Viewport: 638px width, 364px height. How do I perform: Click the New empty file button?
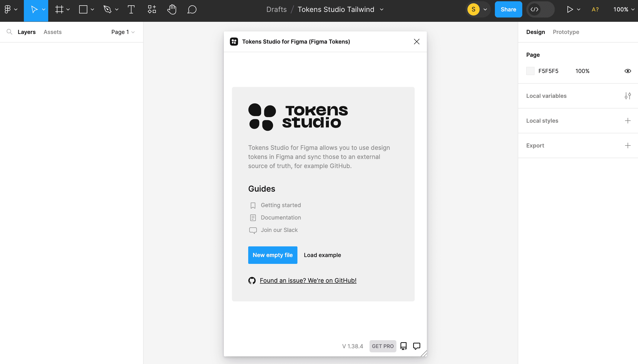point(273,255)
